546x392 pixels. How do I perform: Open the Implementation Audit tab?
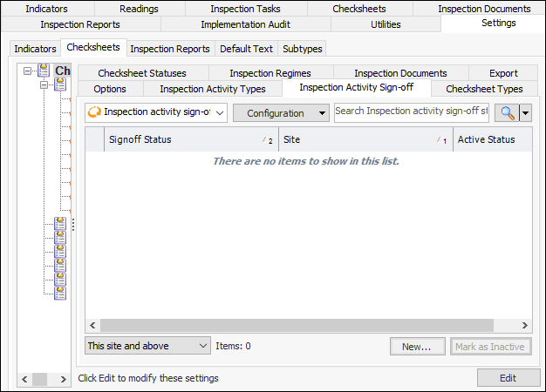[245, 24]
